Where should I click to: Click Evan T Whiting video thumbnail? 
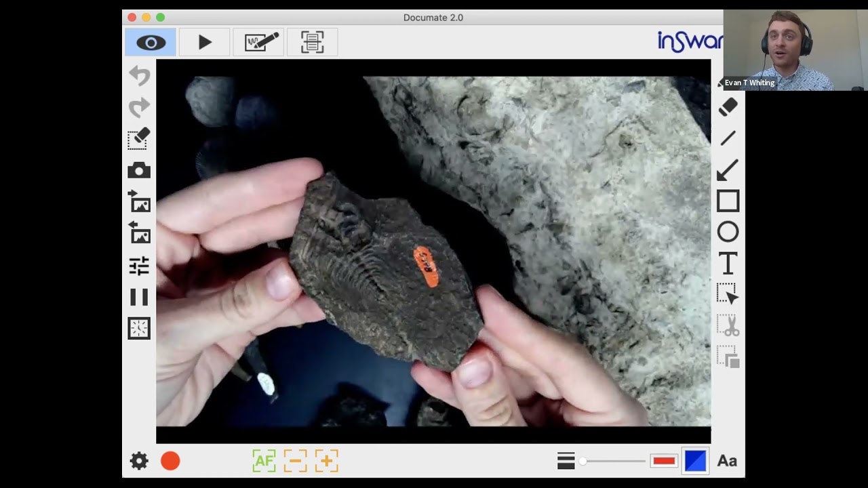coord(795,50)
